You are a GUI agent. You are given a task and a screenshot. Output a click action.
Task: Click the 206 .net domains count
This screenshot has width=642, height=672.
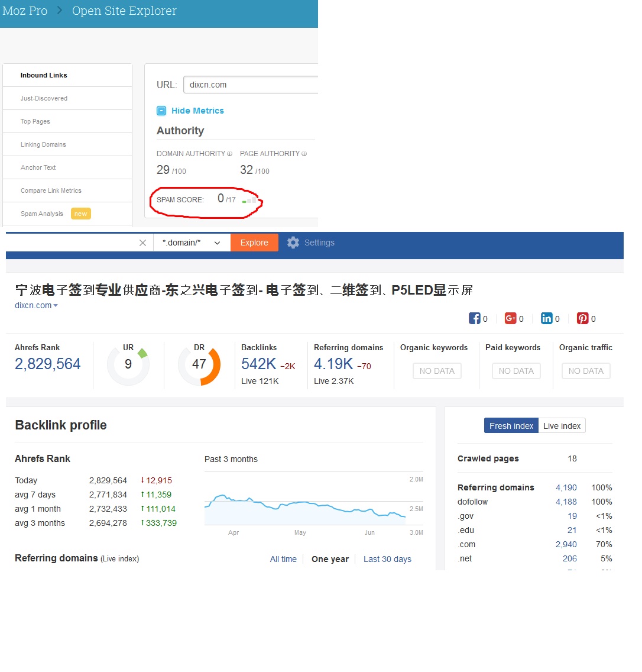tap(570, 558)
